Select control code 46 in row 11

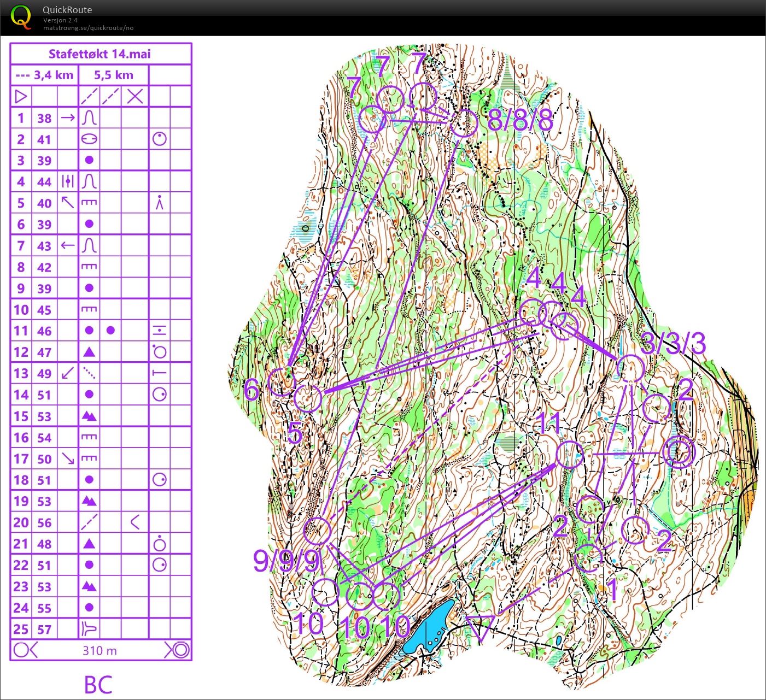44,331
